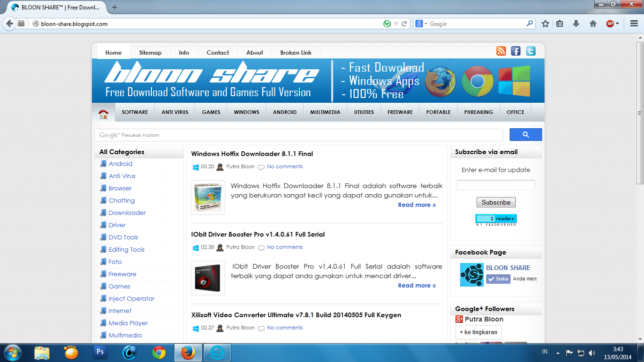Click the taskbar clock showing 3:43
Image resolution: width=644 pixels, height=362 pixels.
click(x=618, y=353)
